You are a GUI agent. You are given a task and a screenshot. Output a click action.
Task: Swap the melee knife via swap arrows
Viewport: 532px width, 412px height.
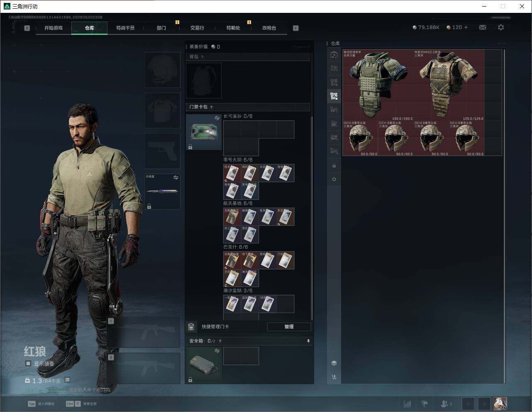pyautogui.click(x=176, y=178)
